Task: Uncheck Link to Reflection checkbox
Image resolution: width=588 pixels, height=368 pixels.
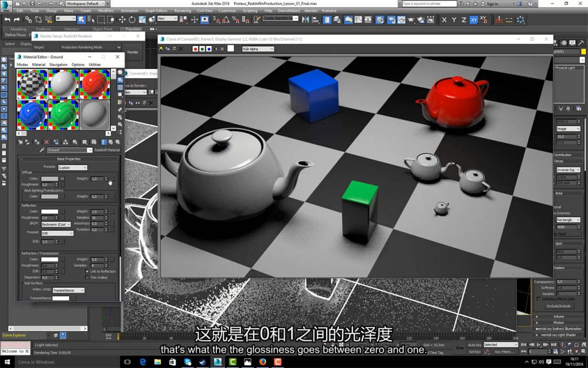Action: (87, 271)
